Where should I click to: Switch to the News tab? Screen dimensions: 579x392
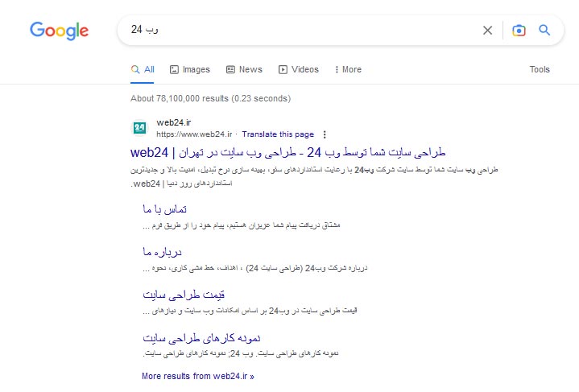pos(244,70)
